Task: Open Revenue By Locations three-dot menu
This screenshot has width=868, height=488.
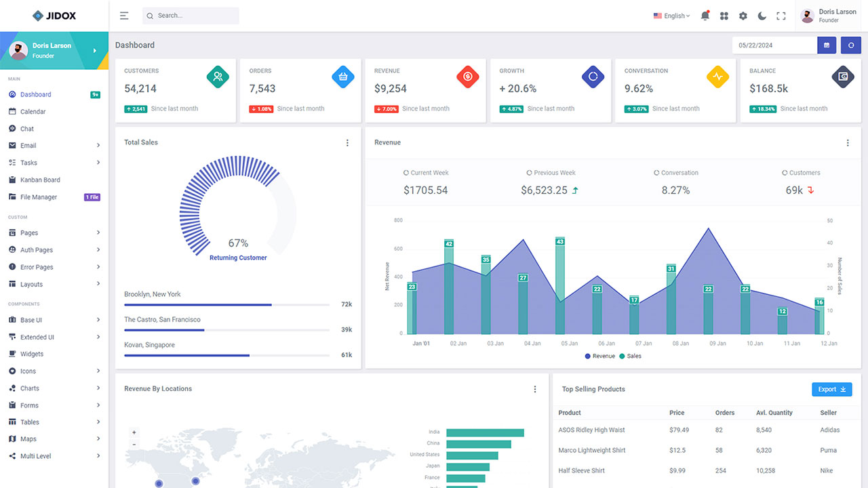Action: (535, 389)
